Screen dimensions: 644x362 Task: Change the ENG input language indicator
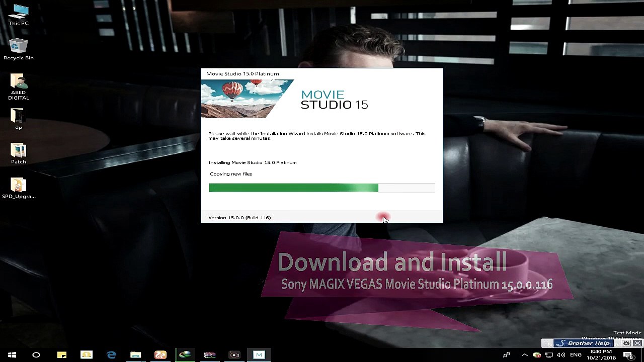point(576,355)
